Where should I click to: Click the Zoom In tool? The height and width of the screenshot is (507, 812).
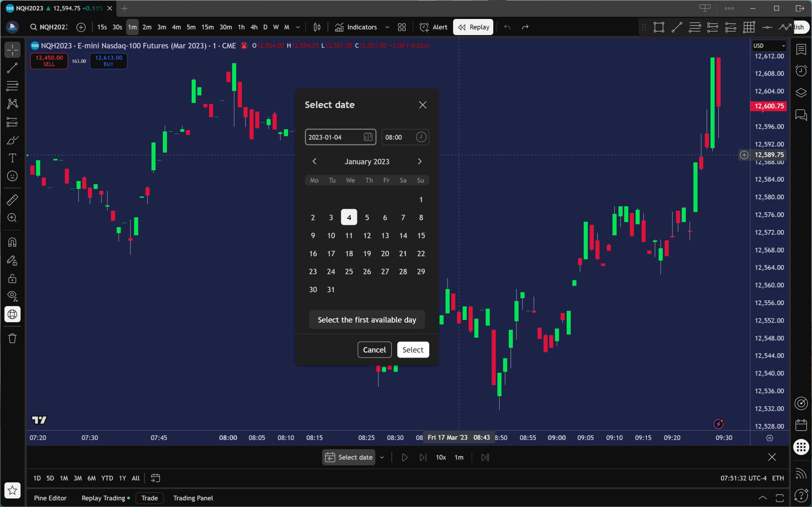(x=12, y=218)
